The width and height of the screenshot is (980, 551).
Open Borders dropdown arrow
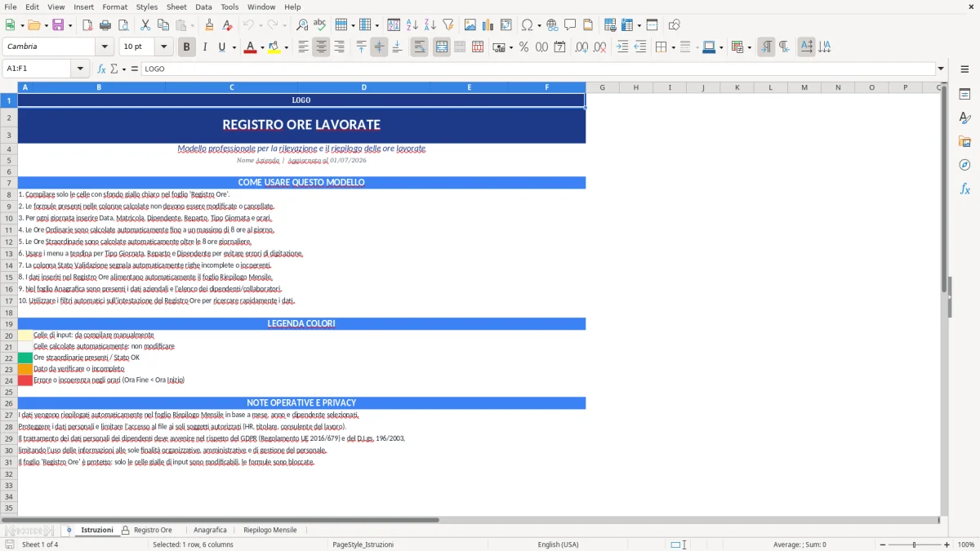(x=673, y=47)
